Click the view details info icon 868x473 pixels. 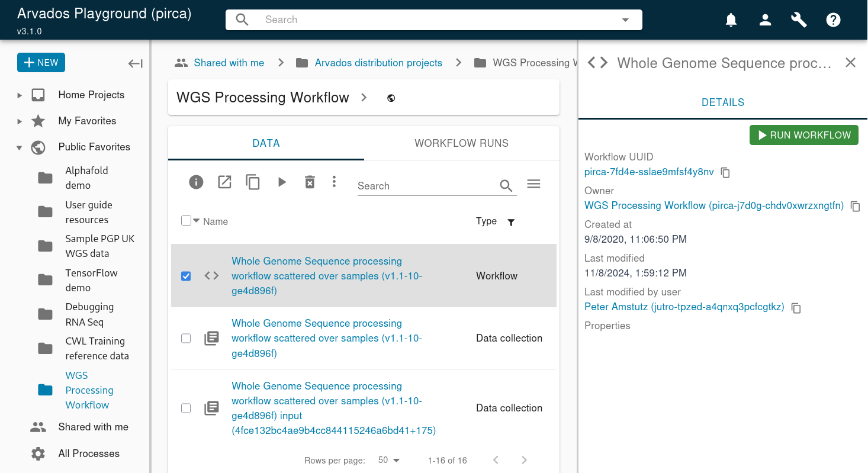[196, 182]
